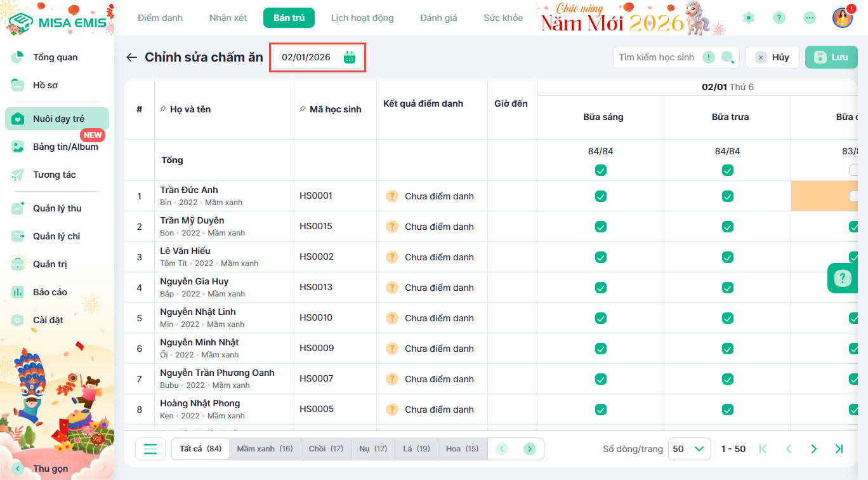This screenshot has height=480, width=868.
Task: Click the floating green help widget
Action: coord(843,278)
